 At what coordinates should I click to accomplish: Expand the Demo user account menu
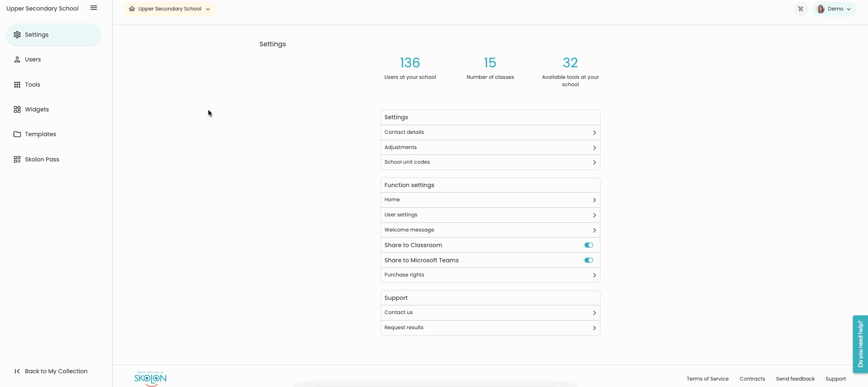[x=834, y=9]
